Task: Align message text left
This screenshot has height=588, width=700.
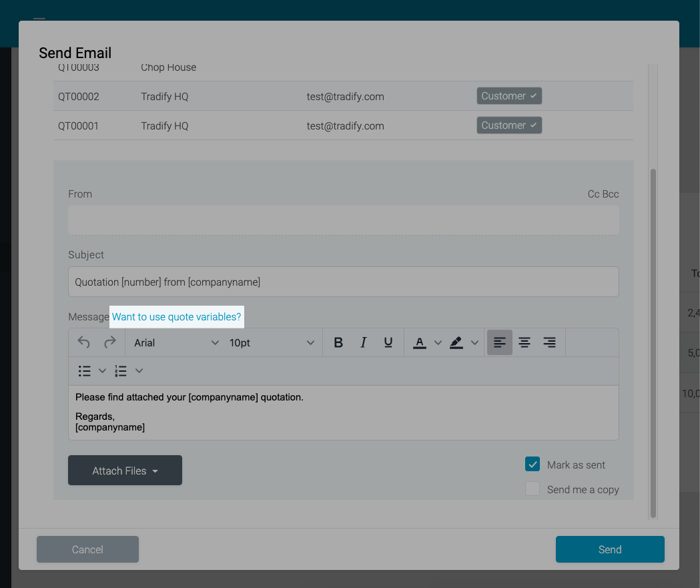Action: (499, 342)
